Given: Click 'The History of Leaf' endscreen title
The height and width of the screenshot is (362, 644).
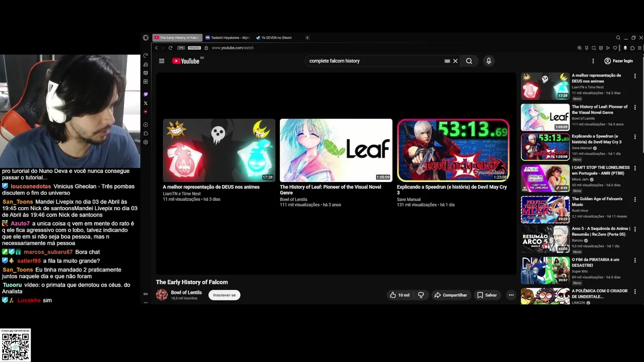Looking at the screenshot, I should coord(331,190).
